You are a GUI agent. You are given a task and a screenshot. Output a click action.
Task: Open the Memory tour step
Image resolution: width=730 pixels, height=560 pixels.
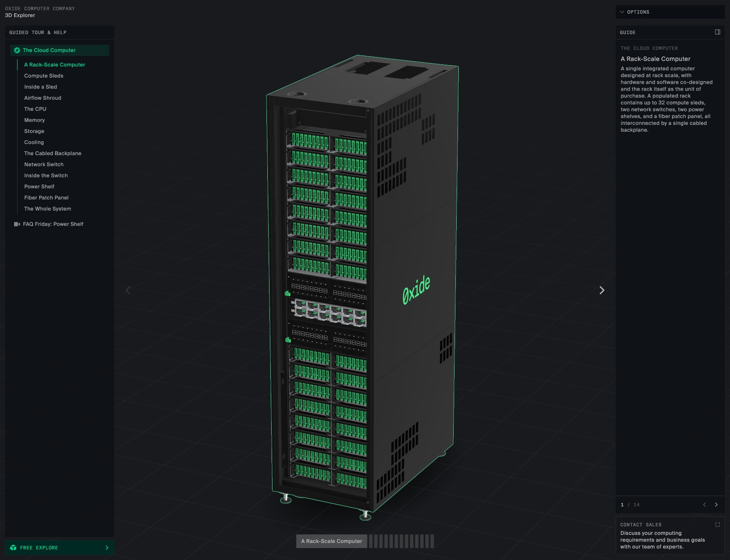click(x=35, y=120)
